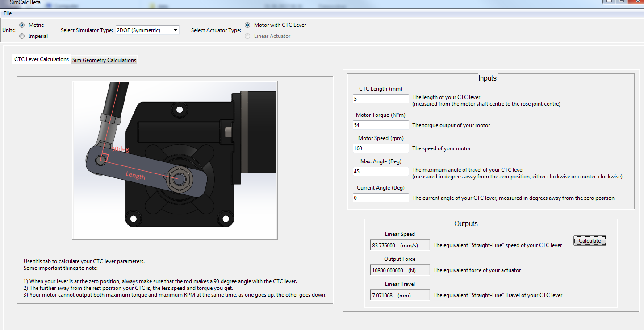Select the Linear Actuator radio option
Screen dimensions: 644x330
coord(247,36)
